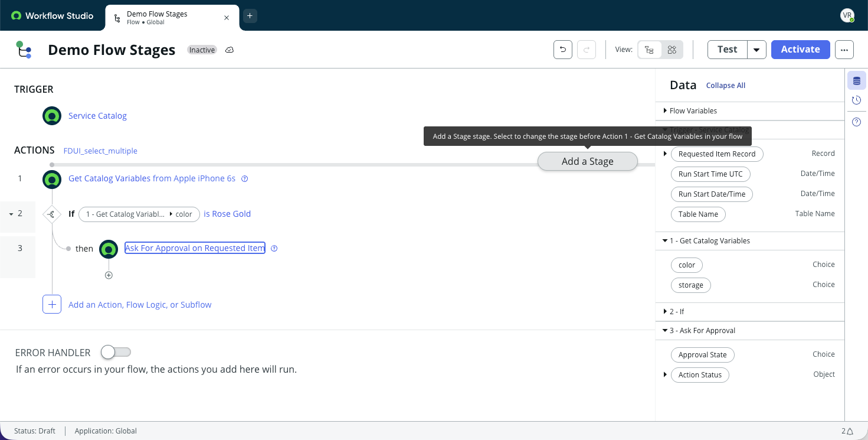Click the Service Catalog trigger icon
The image size is (868, 440).
[x=52, y=116]
